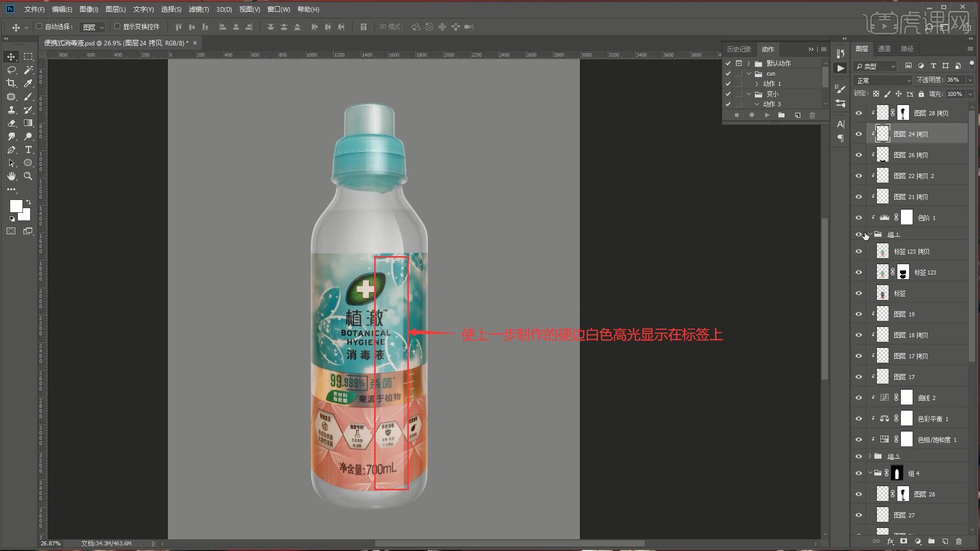Delete layer using trash icon
The image size is (980, 551).
(x=959, y=541)
